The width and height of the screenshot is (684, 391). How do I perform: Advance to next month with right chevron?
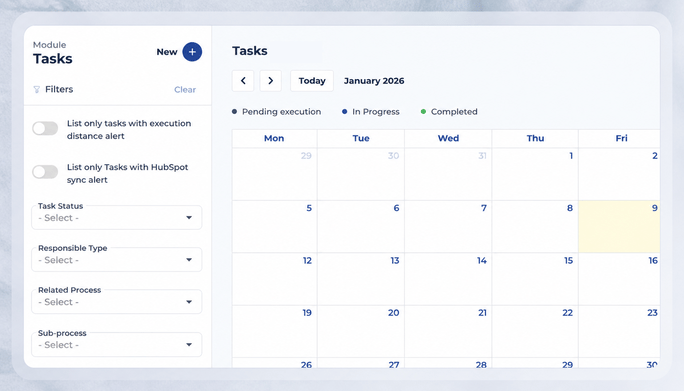pyautogui.click(x=270, y=81)
